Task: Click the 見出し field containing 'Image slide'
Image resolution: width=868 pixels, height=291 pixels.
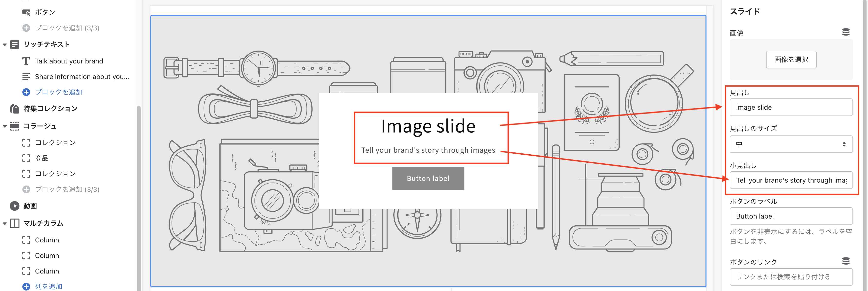Action: [791, 107]
